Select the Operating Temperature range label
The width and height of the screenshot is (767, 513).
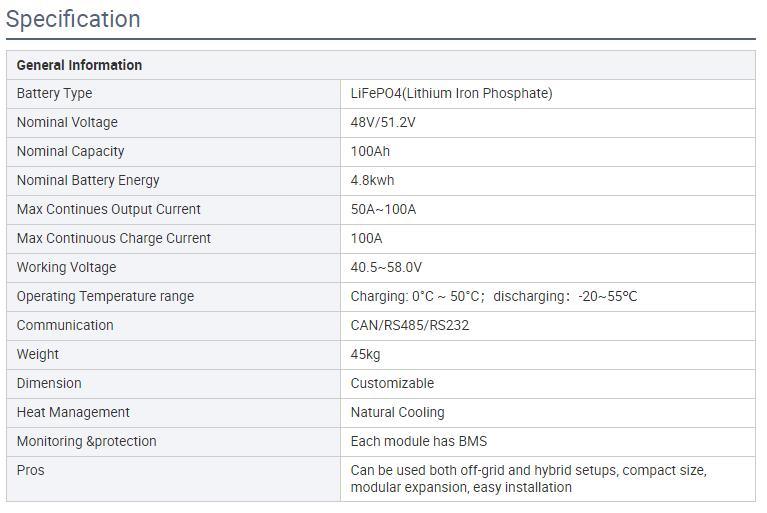click(x=105, y=296)
